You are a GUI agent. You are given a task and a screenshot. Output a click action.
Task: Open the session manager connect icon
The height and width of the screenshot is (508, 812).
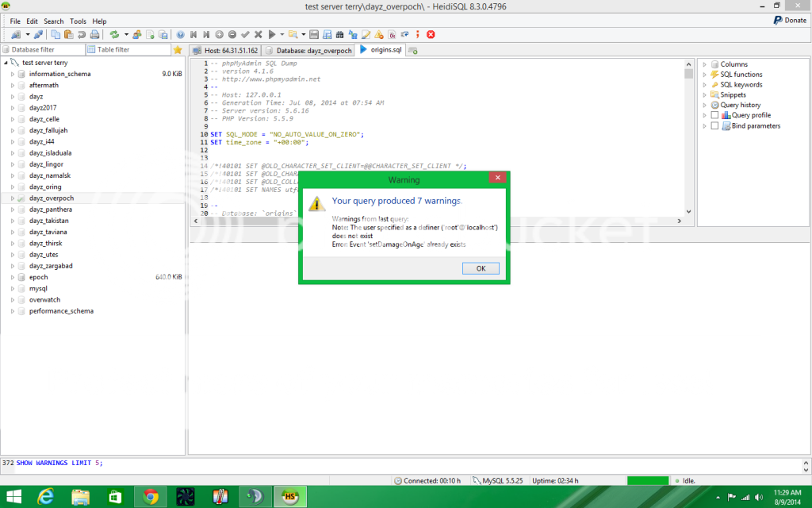pyautogui.click(x=16, y=35)
